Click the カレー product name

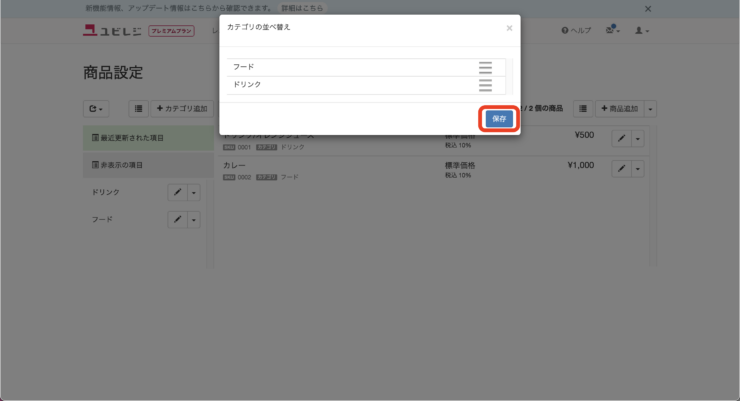click(234, 166)
